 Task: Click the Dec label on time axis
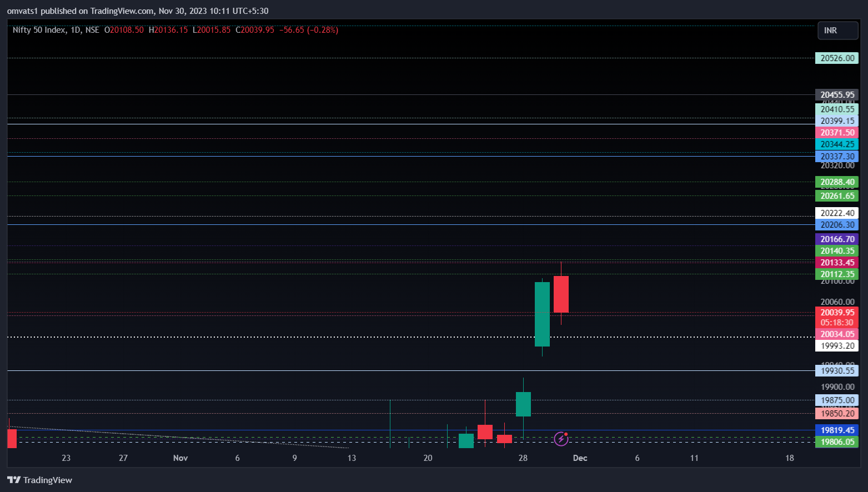(x=580, y=458)
